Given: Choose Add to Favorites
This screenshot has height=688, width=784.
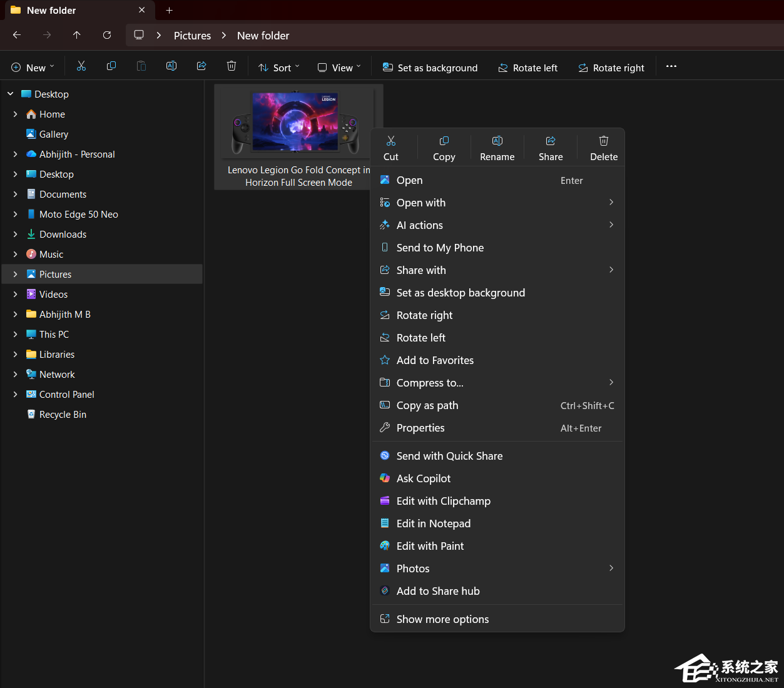Looking at the screenshot, I should coord(497,360).
